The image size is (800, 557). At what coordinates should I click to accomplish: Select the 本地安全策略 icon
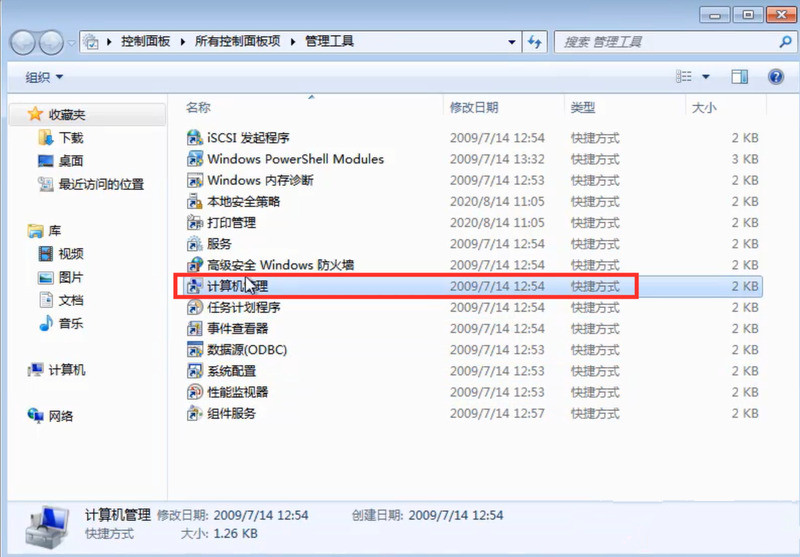tap(195, 201)
